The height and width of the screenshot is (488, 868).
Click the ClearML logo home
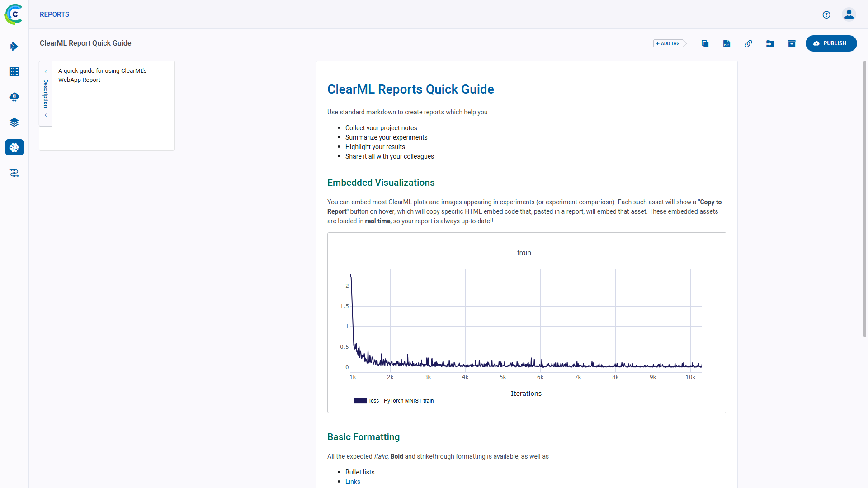coord(14,14)
